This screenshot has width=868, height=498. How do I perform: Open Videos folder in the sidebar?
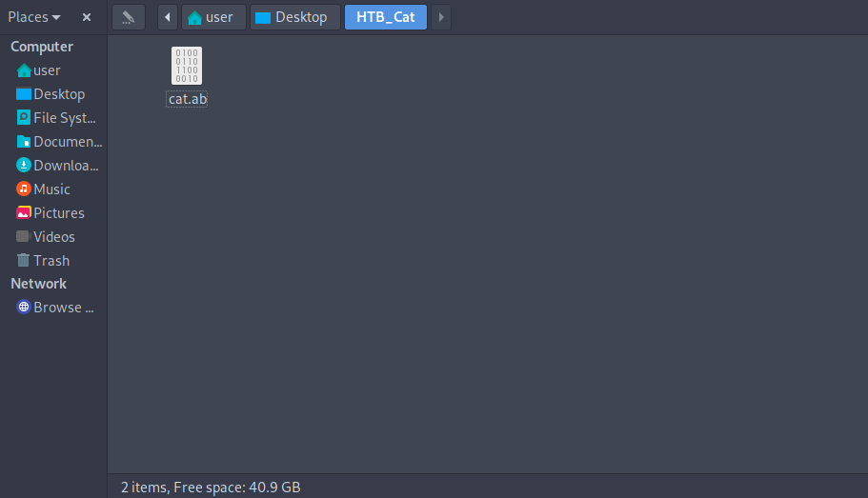pyautogui.click(x=53, y=237)
